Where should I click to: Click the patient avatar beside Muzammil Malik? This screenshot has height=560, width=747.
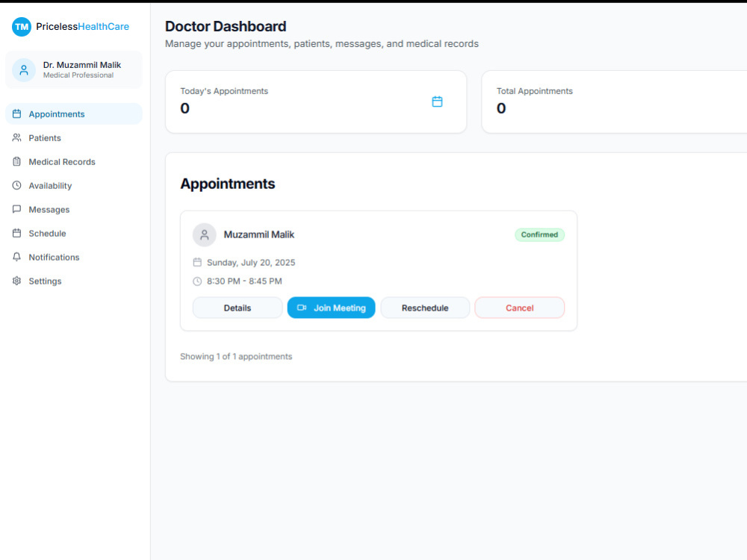tap(205, 234)
